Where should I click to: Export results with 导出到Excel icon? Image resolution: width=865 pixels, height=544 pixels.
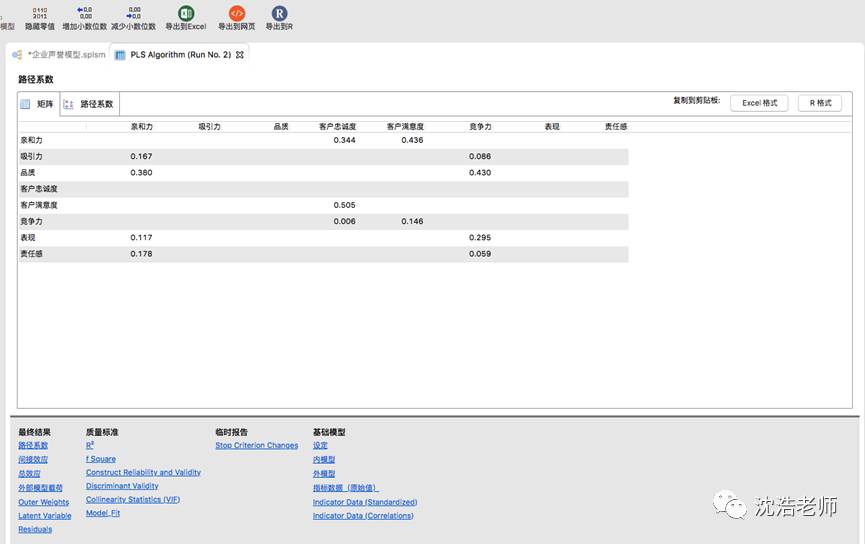tap(186, 13)
